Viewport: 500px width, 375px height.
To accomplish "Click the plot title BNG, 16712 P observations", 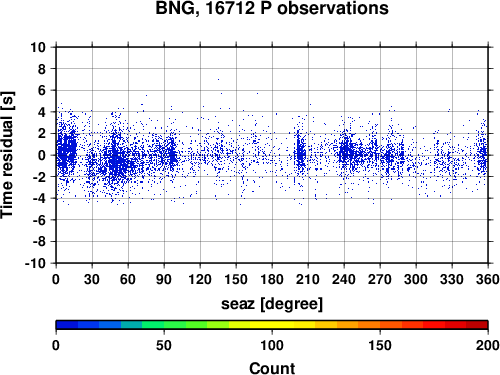I will [272, 9].
